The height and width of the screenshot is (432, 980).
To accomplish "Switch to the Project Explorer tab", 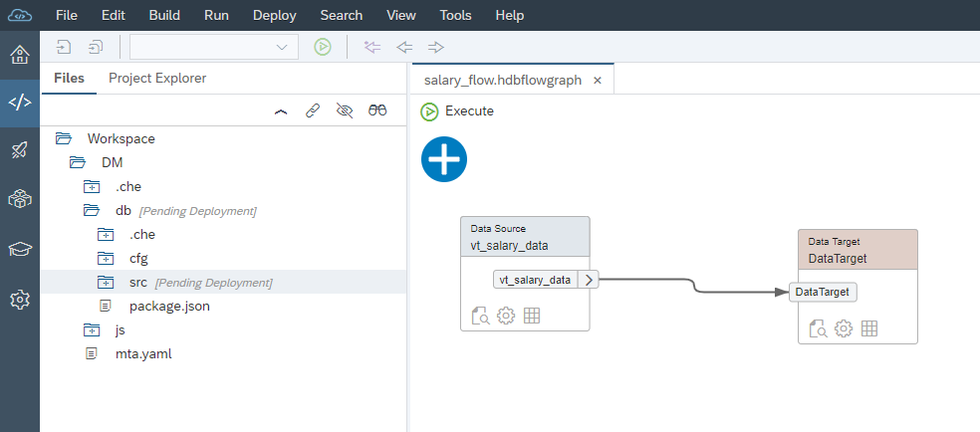I will 157,78.
